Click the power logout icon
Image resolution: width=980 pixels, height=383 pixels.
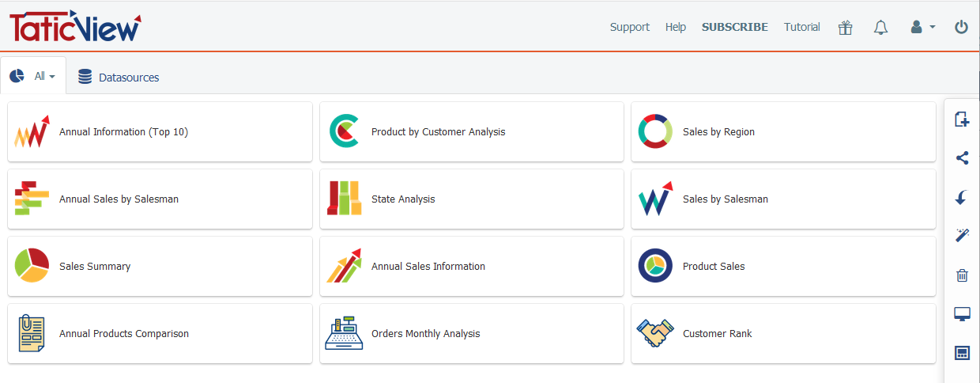[x=961, y=27]
